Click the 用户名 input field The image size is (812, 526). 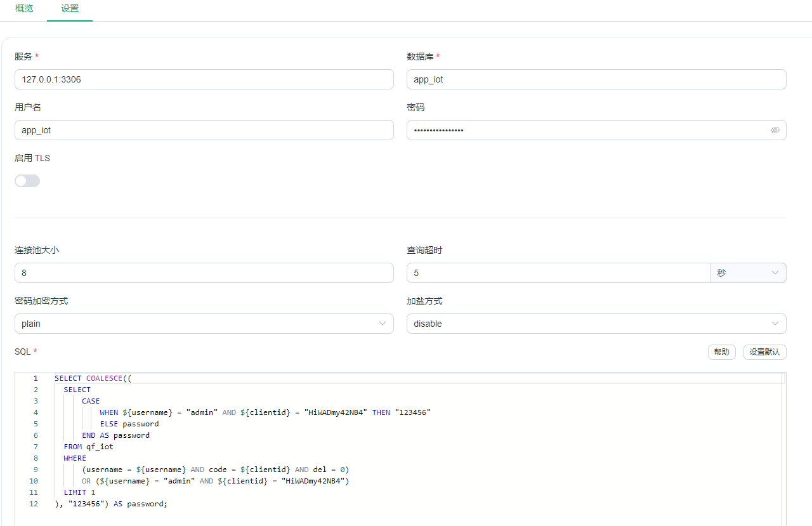(204, 130)
